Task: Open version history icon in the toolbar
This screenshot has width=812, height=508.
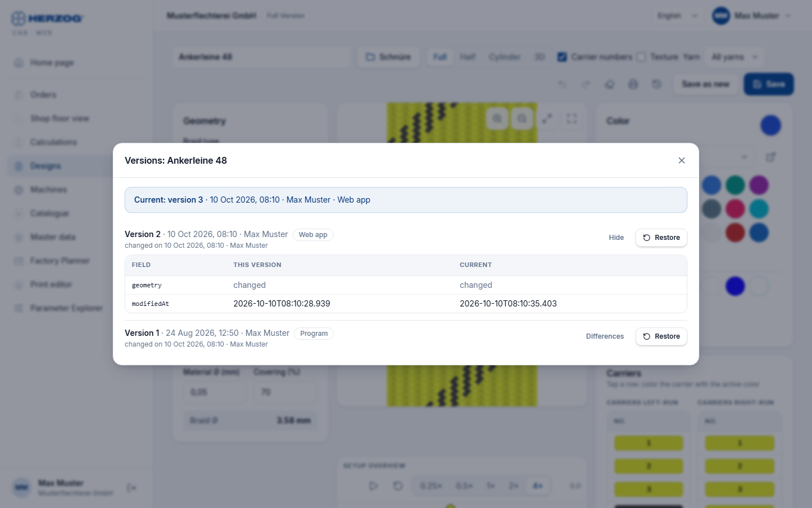Action: coord(657,84)
